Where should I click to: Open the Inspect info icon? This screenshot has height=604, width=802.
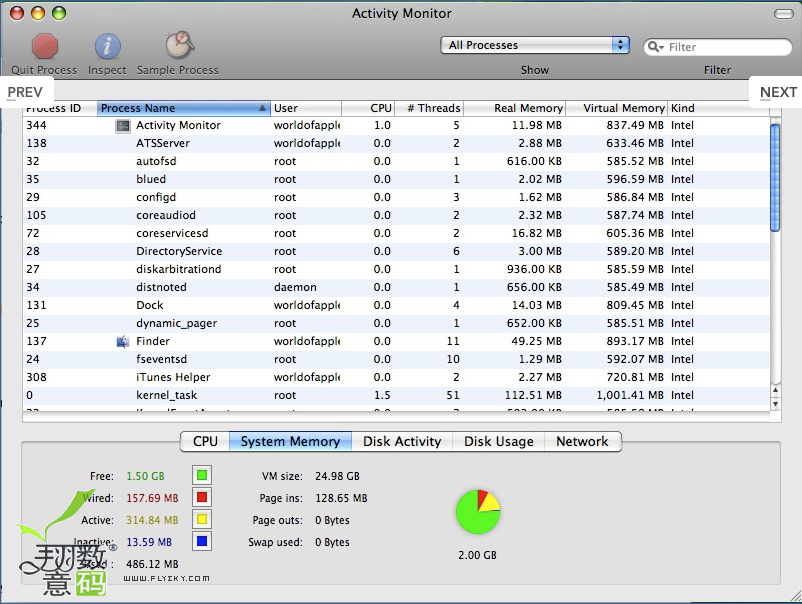[107, 47]
